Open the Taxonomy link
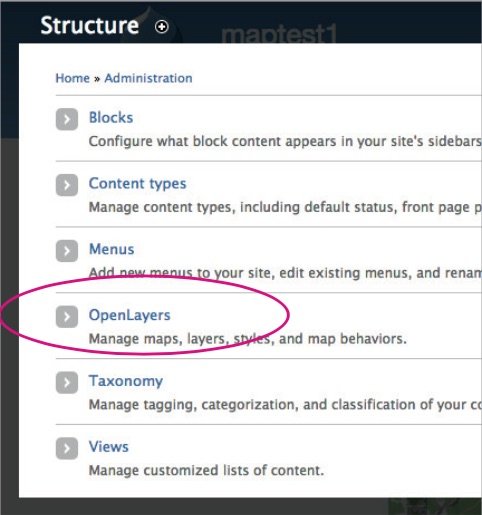The image size is (482, 515). (x=126, y=381)
